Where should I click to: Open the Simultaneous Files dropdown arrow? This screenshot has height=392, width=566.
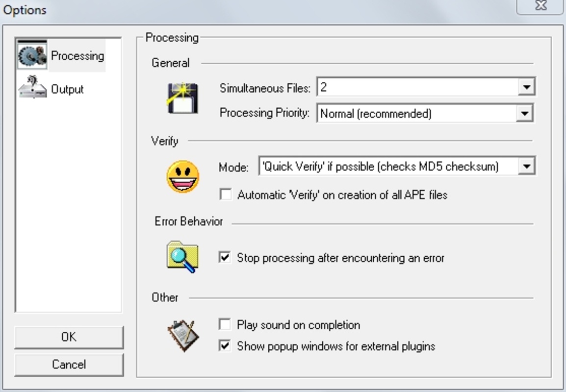(x=526, y=87)
